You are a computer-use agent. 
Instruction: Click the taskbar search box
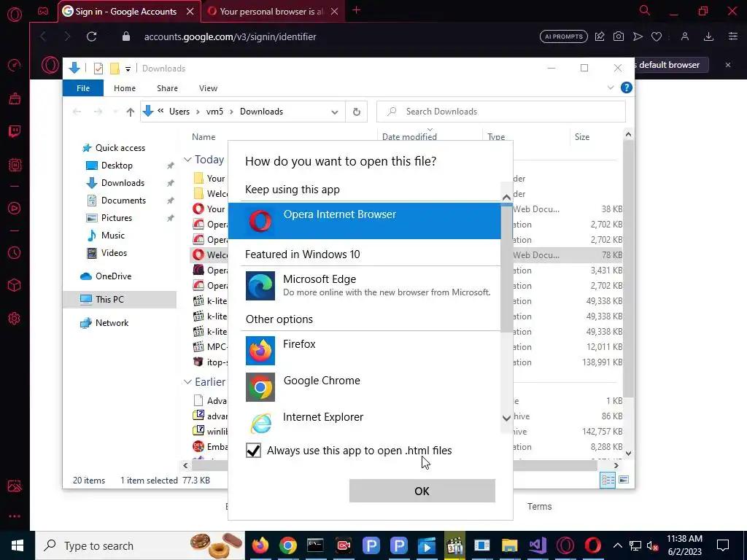point(140,545)
